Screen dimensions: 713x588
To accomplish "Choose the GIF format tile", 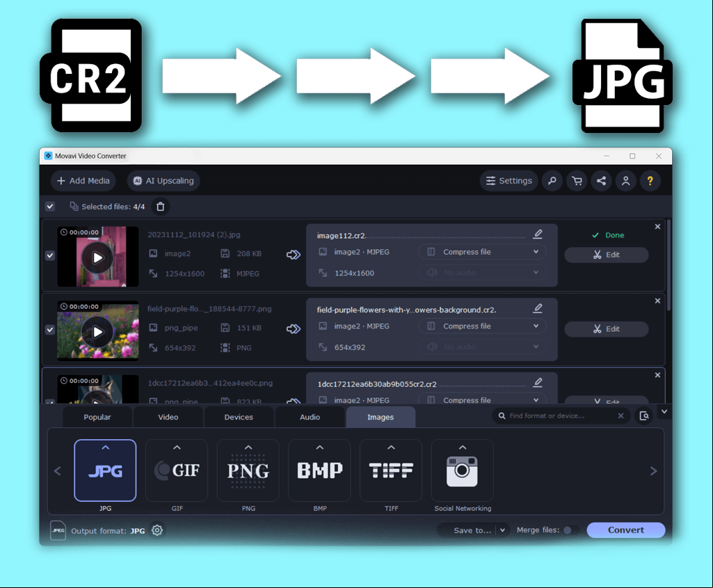I will [177, 470].
